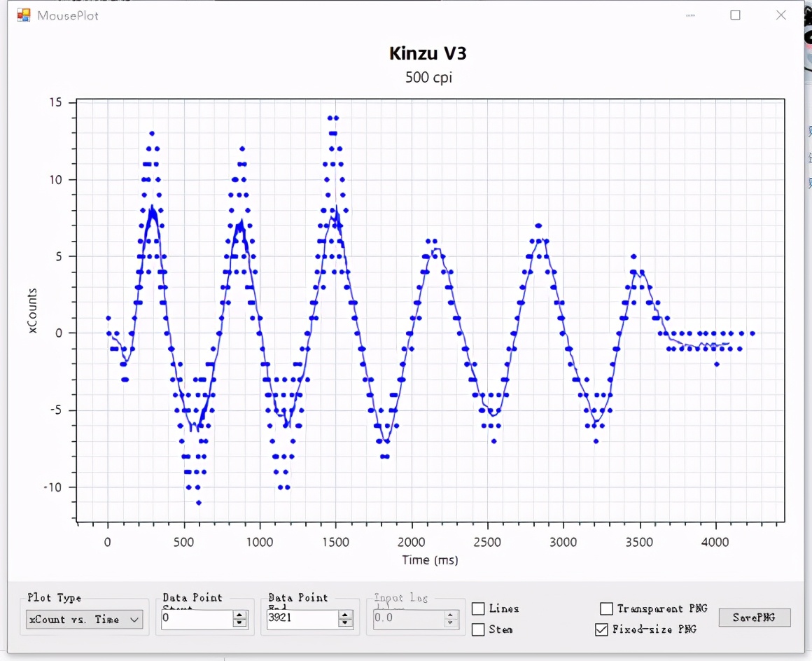Focus the Data Point End field showing 3921
This screenshot has width=812, height=661.
(x=301, y=619)
